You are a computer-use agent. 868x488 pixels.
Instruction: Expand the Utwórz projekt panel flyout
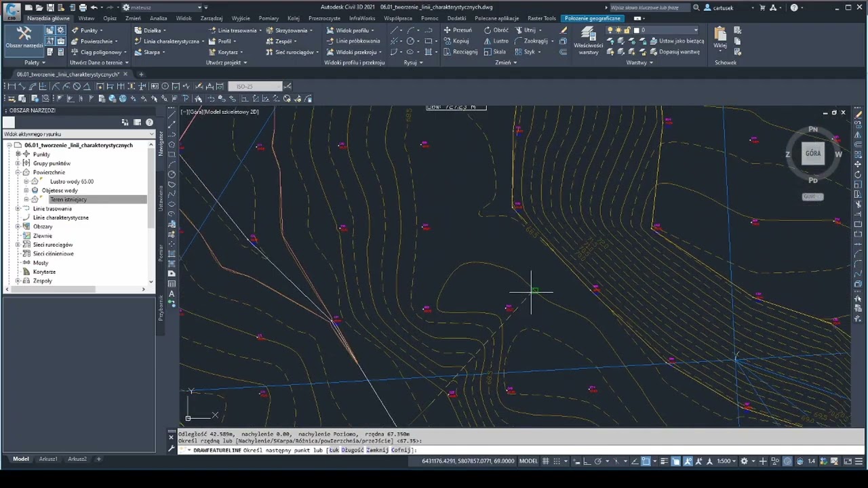click(x=226, y=62)
